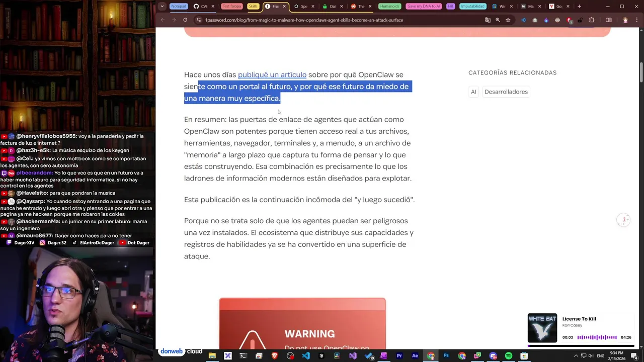
Task: Click the red WARNING banner image
Action: pos(302,323)
